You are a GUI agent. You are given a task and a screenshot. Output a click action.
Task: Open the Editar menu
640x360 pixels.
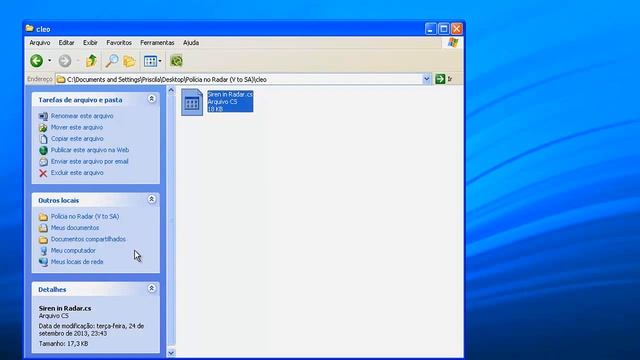pyautogui.click(x=66, y=42)
